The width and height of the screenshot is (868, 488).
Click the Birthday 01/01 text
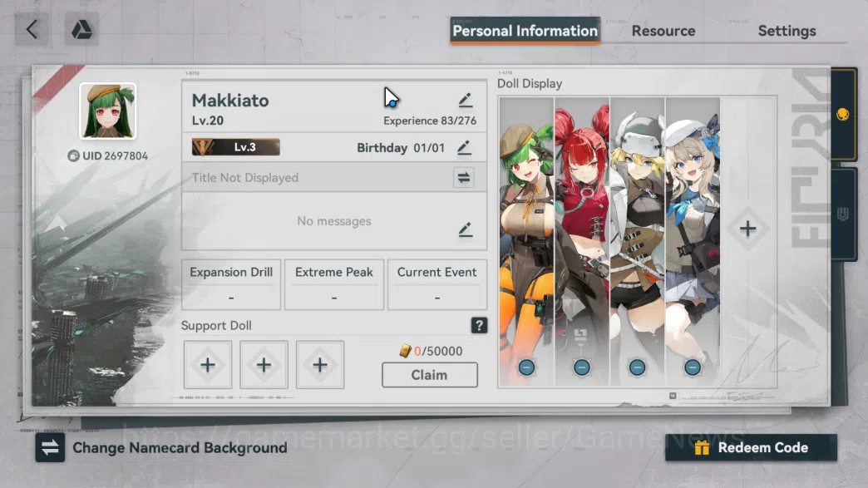click(x=401, y=148)
